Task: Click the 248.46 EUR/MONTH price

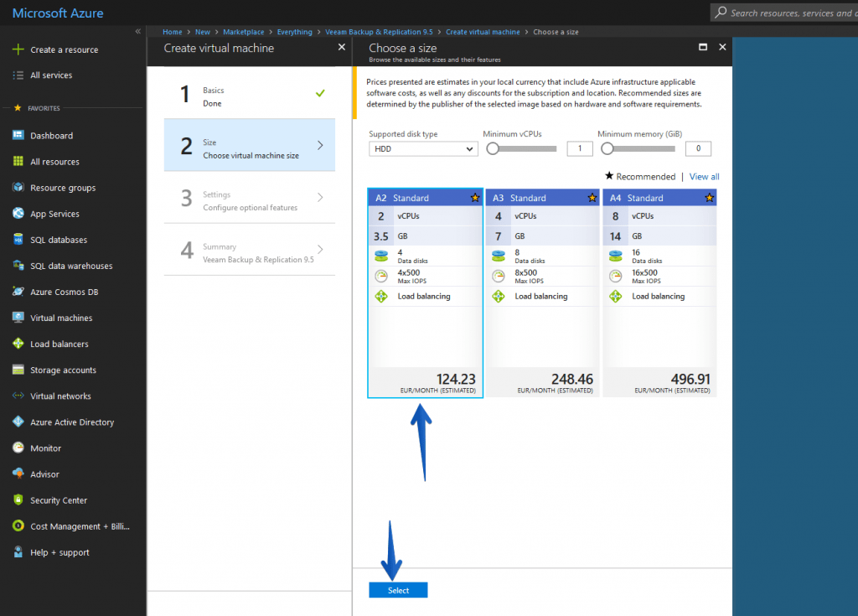Action: pyautogui.click(x=556, y=383)
